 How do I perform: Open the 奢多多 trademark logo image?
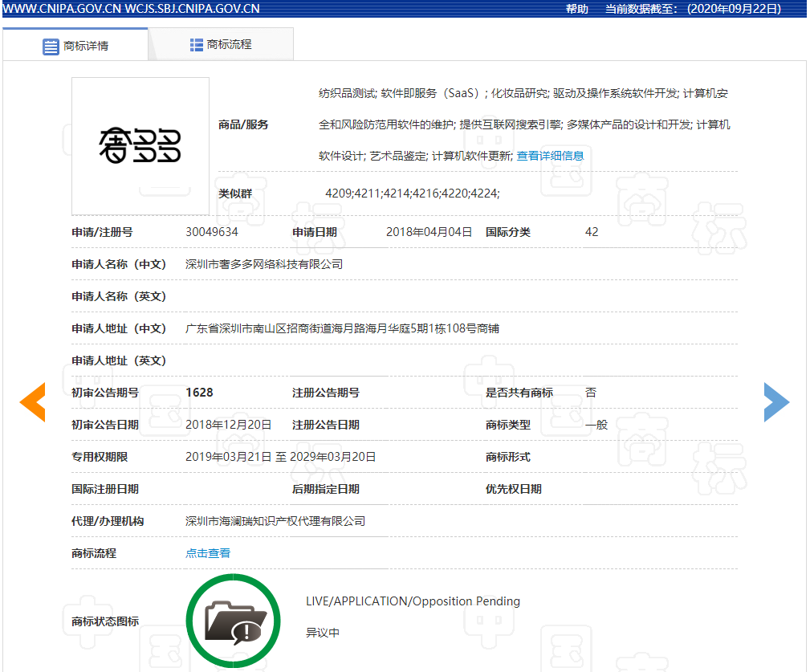pos(140,146)
